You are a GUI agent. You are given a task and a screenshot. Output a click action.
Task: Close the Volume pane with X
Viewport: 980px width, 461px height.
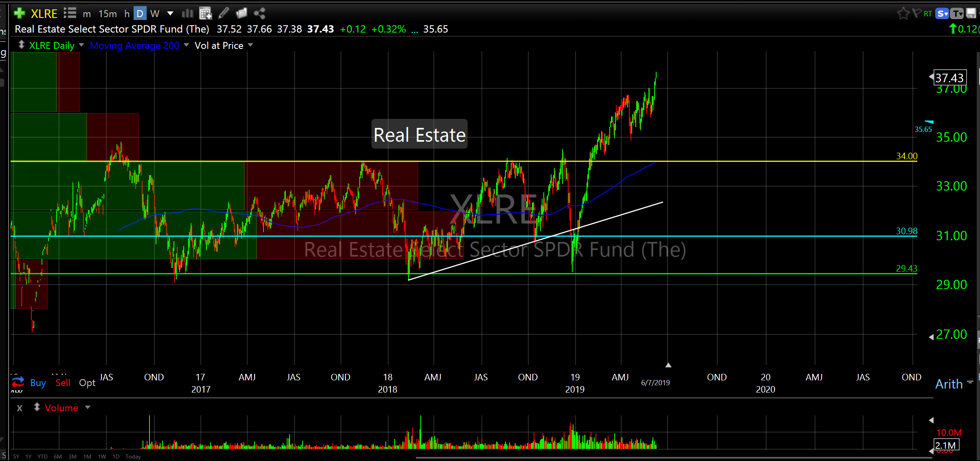pyautogui.click(x=20, y=408)
